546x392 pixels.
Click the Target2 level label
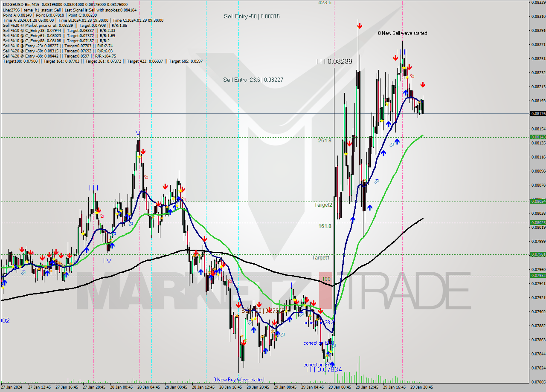pos(323,205)
